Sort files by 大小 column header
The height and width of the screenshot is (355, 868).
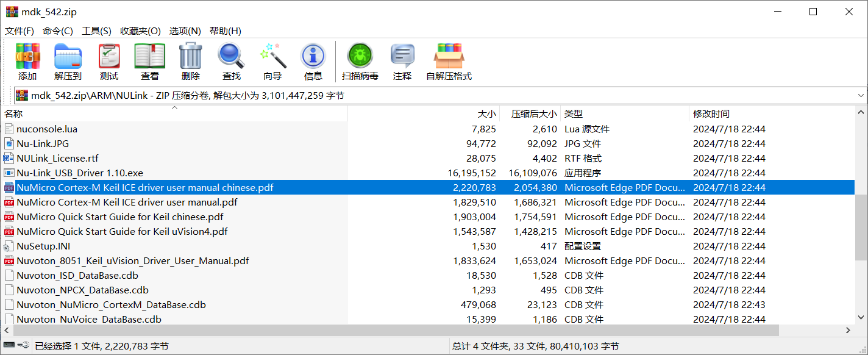point(424,113)
